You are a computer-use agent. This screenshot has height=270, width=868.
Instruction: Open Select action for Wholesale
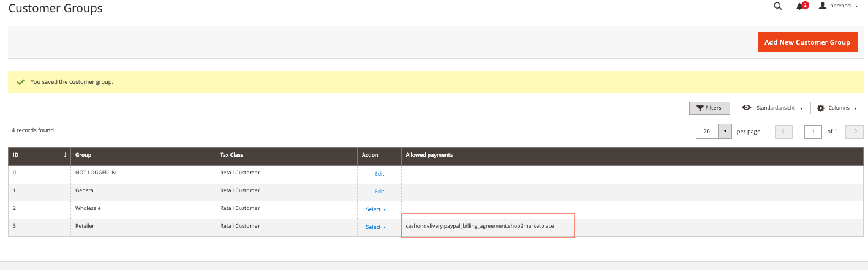pyautogui.click(x=376, y=209)
